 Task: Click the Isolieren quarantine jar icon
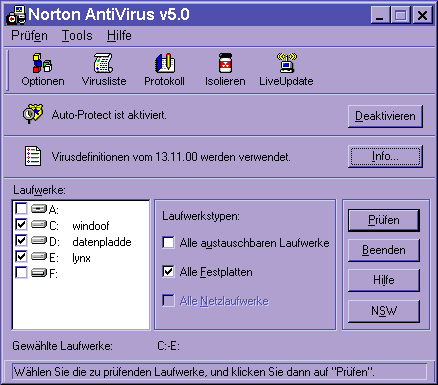225,63
